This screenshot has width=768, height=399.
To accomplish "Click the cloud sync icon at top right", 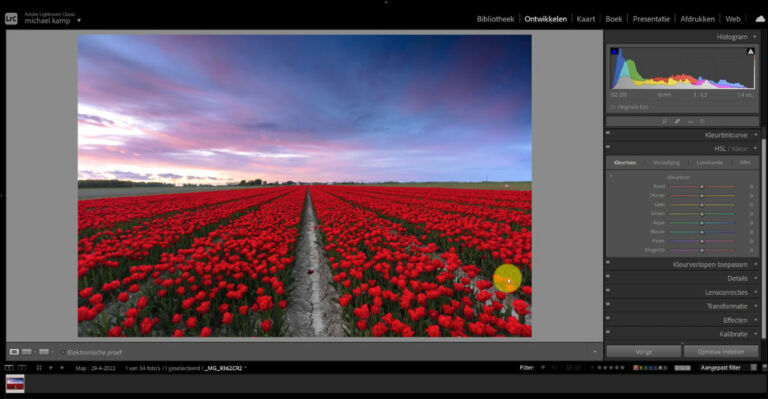I will coord(760,19).
